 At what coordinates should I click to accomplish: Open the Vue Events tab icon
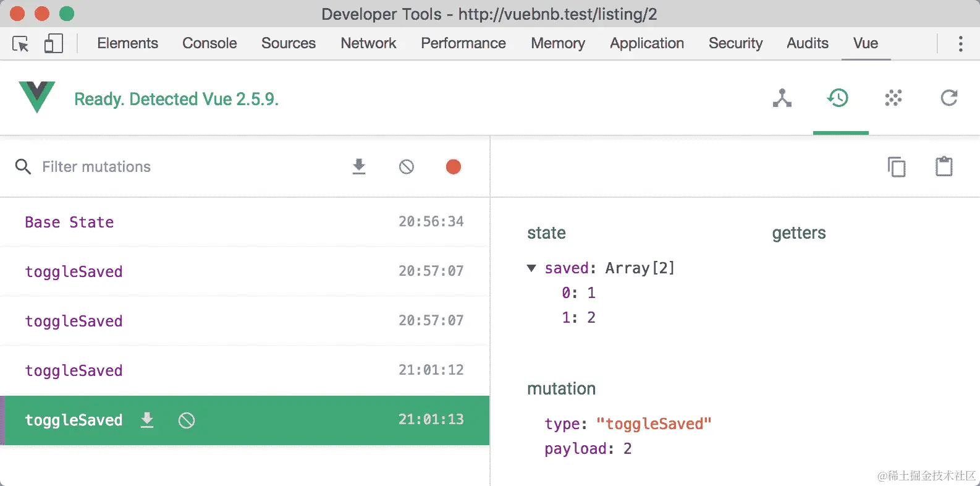pos(893,98)
